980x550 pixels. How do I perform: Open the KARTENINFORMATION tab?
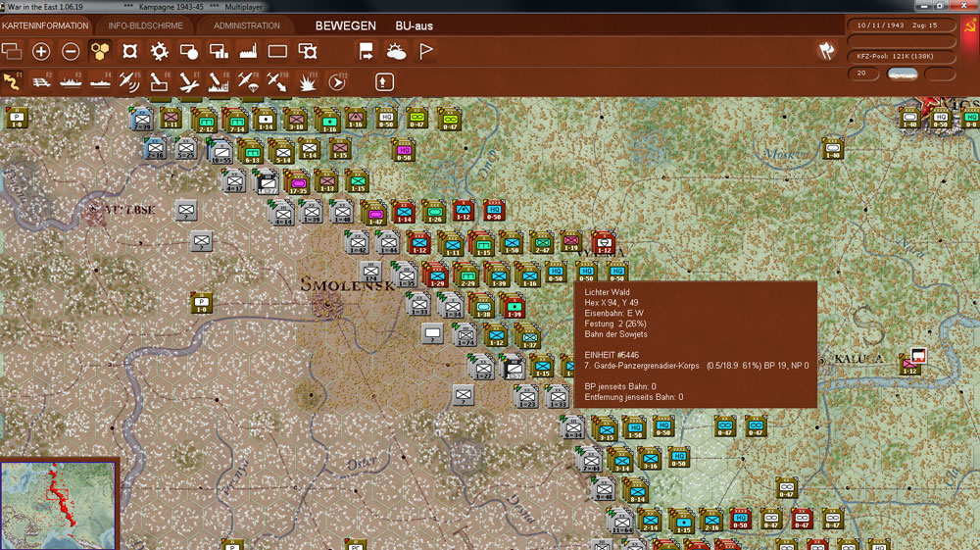point(46,25)
